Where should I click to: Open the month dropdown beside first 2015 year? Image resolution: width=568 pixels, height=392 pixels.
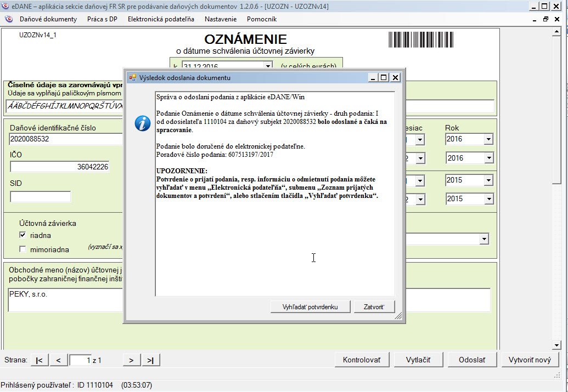coord(420,180)
